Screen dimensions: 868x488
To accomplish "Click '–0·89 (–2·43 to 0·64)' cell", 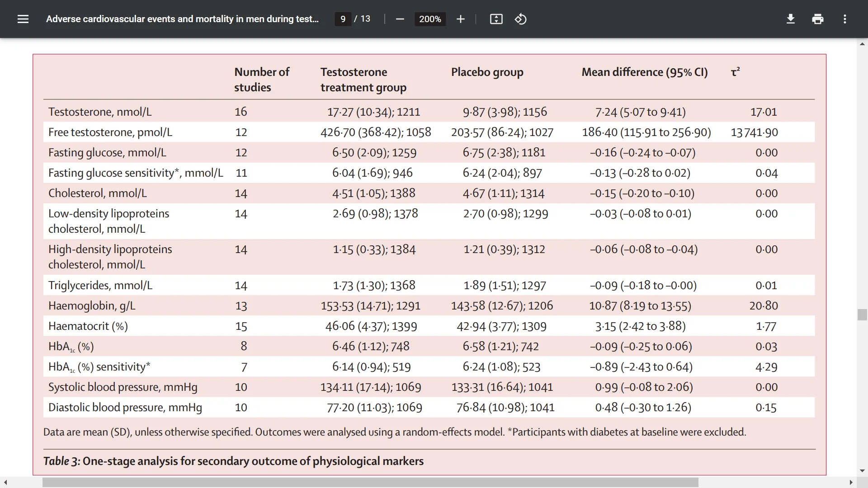I will click(642, 366).
